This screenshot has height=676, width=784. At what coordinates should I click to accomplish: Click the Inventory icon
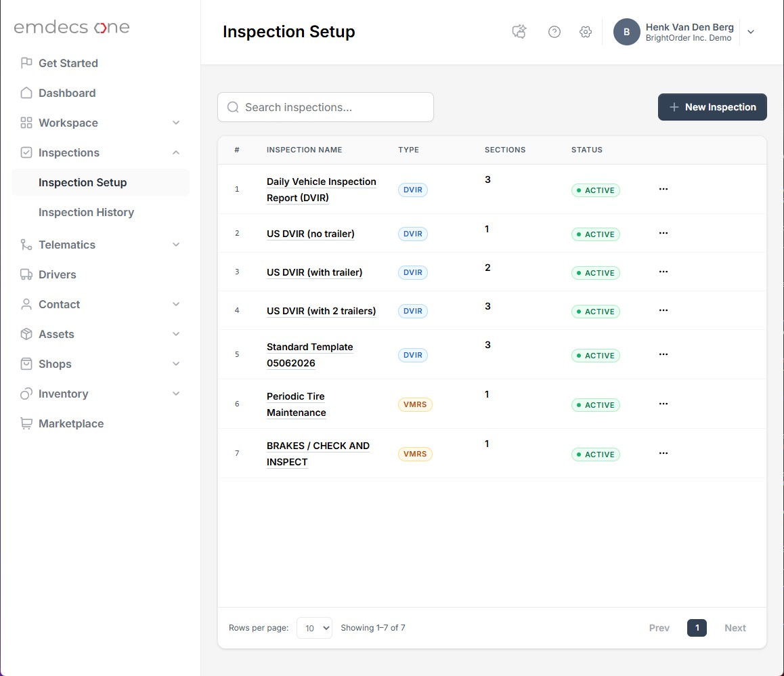(x=26, y=394)
